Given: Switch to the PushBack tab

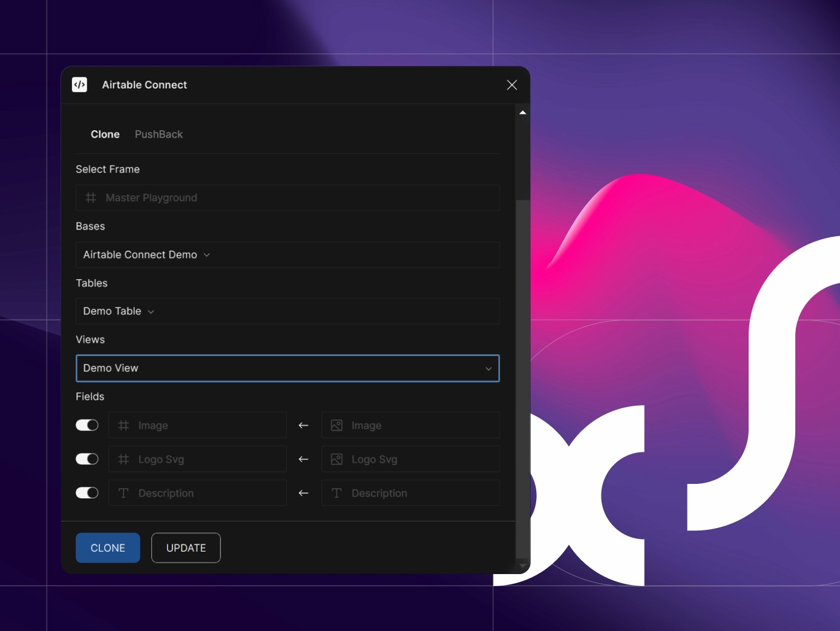Looking at the screenshot, I should 159,134.
